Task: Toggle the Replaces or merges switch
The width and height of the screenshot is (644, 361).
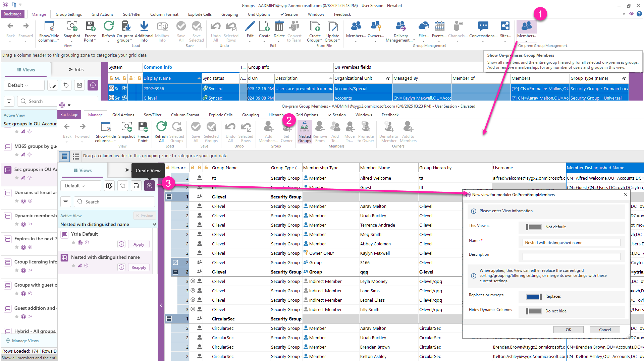Action: [533, 297]
